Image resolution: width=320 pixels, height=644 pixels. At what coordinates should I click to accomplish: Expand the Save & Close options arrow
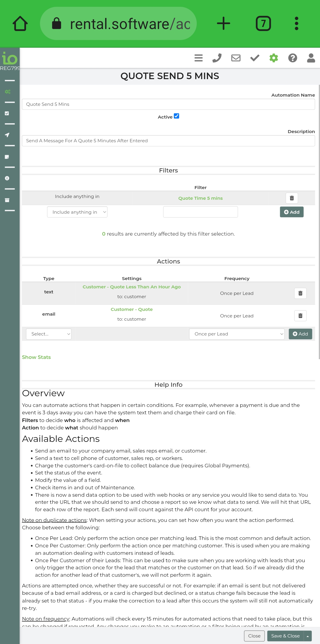pos(308,636)
